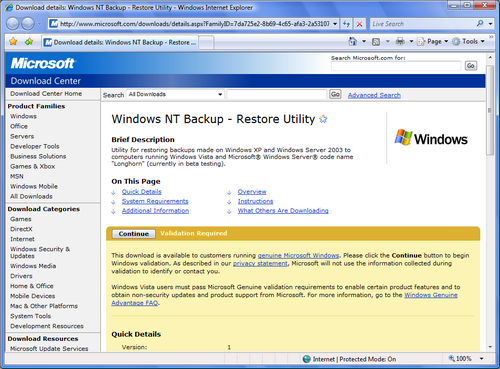Select Windows under Product Families

(x=23, y=116)
